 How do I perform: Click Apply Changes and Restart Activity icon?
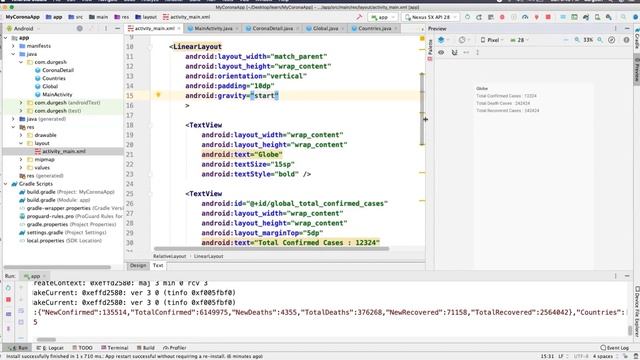tap(479, 17)
